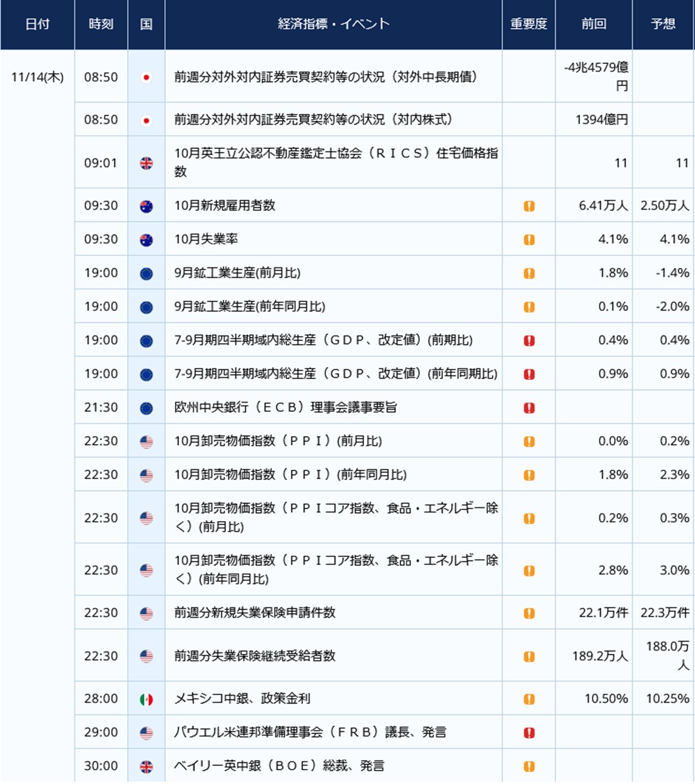The height and width of the screenshot is (784, 695).
Task: Select event 前週分対外対内証券売買契約等の状況（対内株式）
Action: [x=313, y=120]
